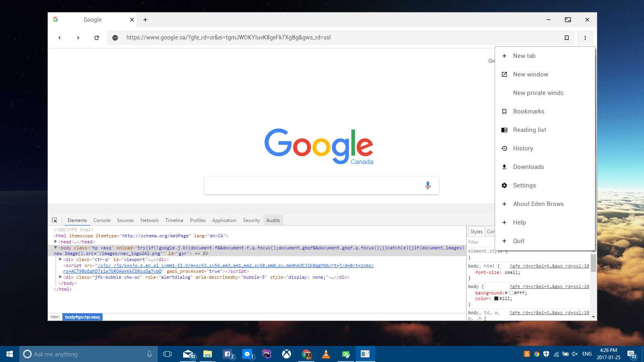Start voice search with the microphone icon
This screenshot has height=362, width=644.
428,185
